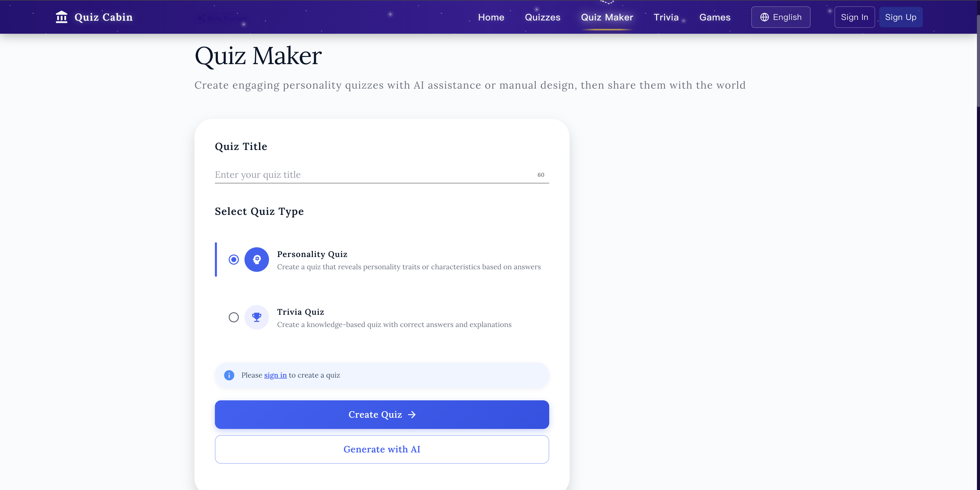
Task: Select the Trivia Quiz radio button
Action: point(234,317)
